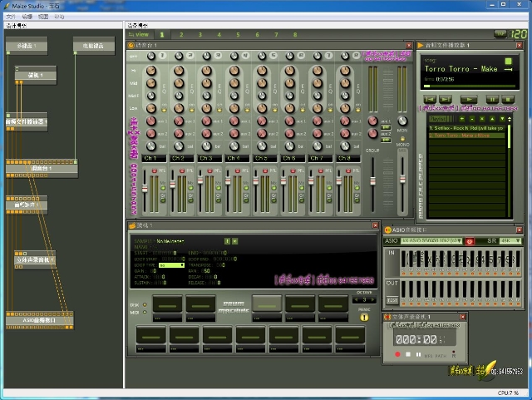Pause the audio file player
Screen dimensions: 532x400
(492, 99)
